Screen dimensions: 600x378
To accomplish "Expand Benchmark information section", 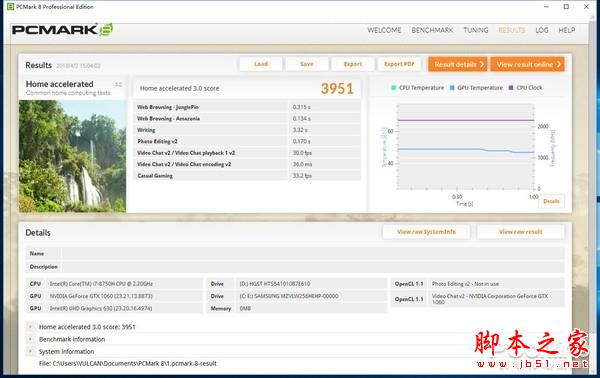I will [30, 339].
